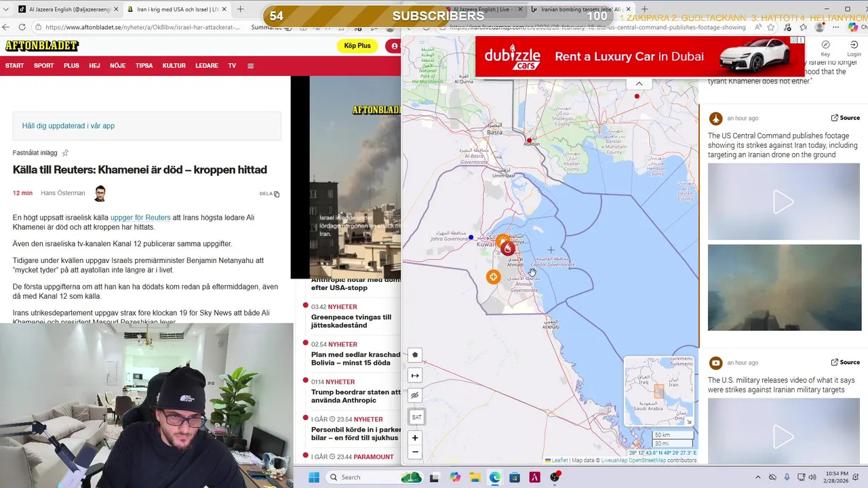868x488 pixels.
Task: Click the taskbar Search box
Action: point(374,477)
